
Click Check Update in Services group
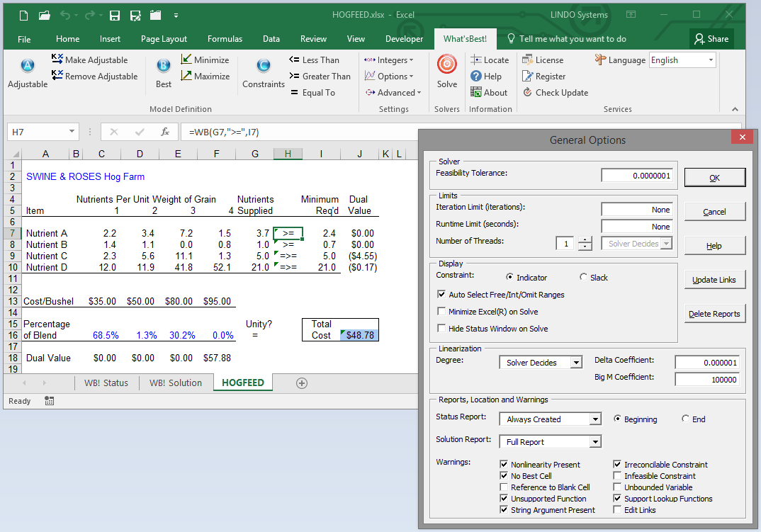tap(559, 92)
